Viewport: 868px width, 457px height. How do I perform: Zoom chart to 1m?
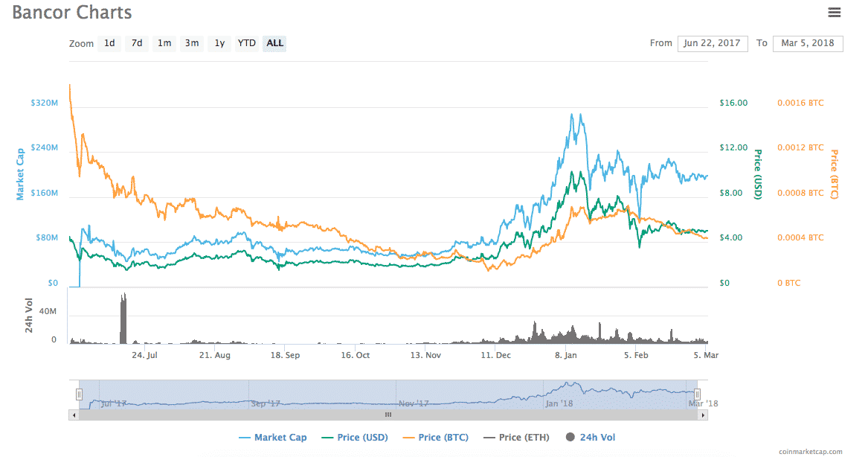[164, 43]
